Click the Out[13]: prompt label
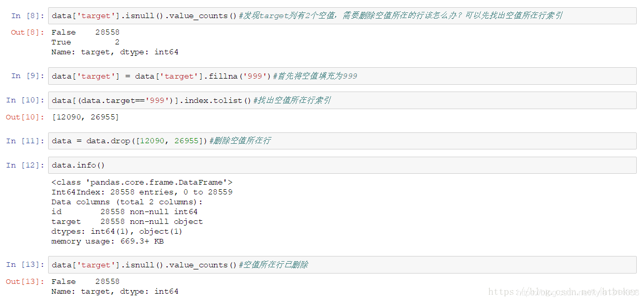Screen dimensions: 644x302 (x=25, y=281)
